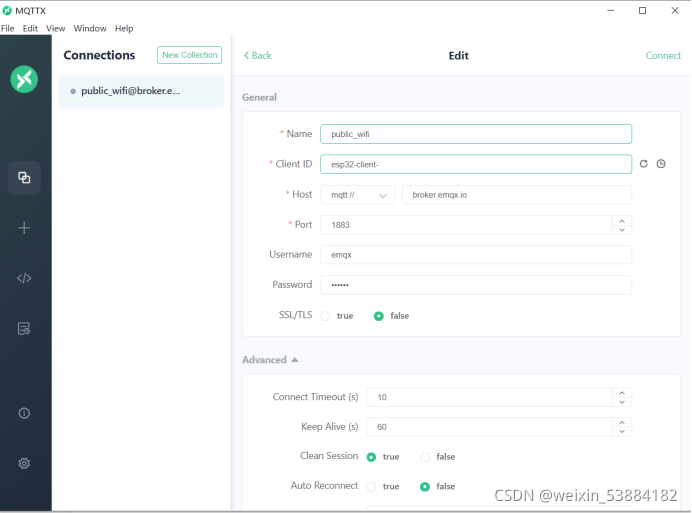Click the host field showing broker.emqx.io
692x513 pixels.
coord(517,195)
